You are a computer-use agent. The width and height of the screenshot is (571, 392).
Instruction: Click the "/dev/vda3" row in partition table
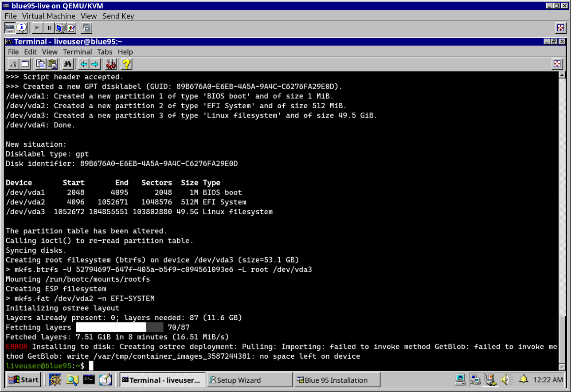click(x=139, y=212)
